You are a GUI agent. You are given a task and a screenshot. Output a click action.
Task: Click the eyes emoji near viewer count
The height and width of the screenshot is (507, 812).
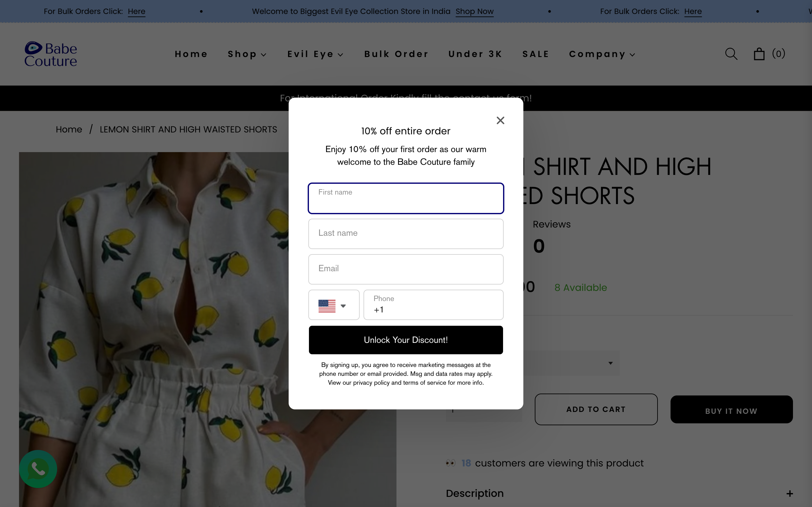click(x=451, y=463)
